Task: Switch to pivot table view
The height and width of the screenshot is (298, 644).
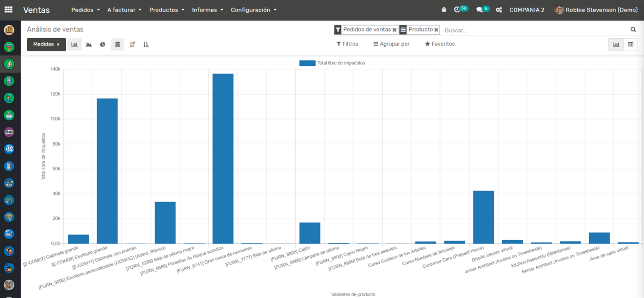Action: 630,44
